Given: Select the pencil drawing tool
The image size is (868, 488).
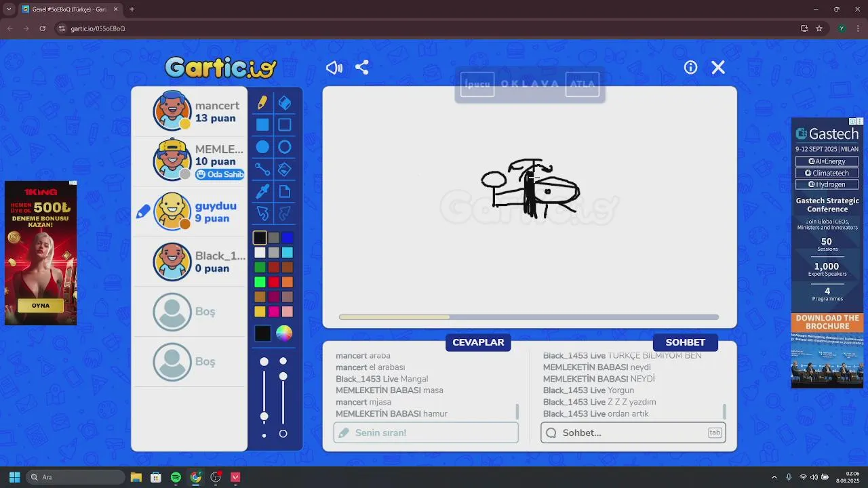Looking at the screenshot, I should coord(262,102).
